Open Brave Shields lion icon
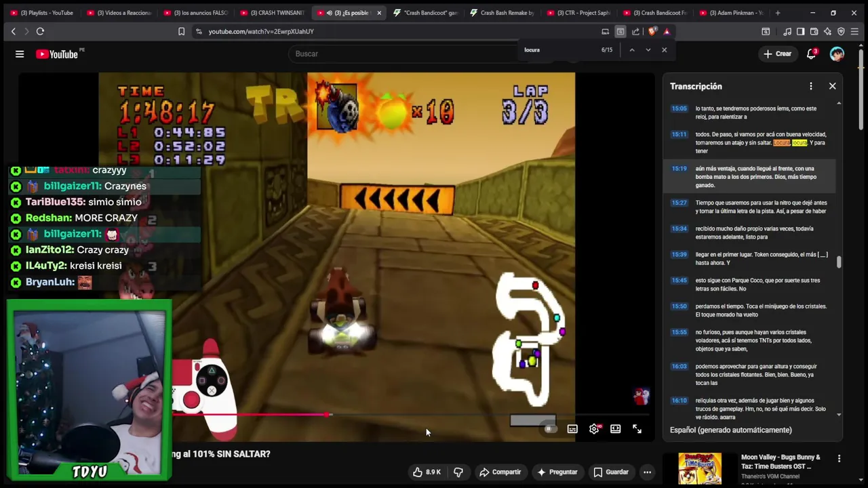Viewport: 868px width, 488px height. coord(652,31)
